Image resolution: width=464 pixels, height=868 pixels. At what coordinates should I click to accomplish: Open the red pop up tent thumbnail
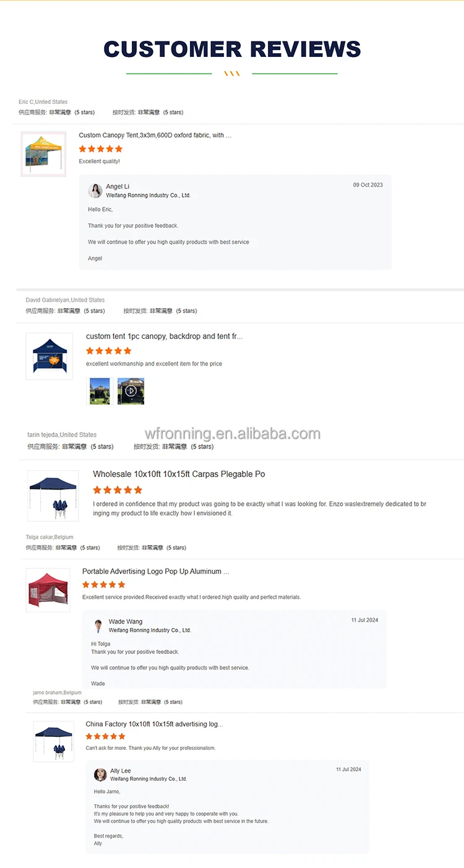coord(48,590)
